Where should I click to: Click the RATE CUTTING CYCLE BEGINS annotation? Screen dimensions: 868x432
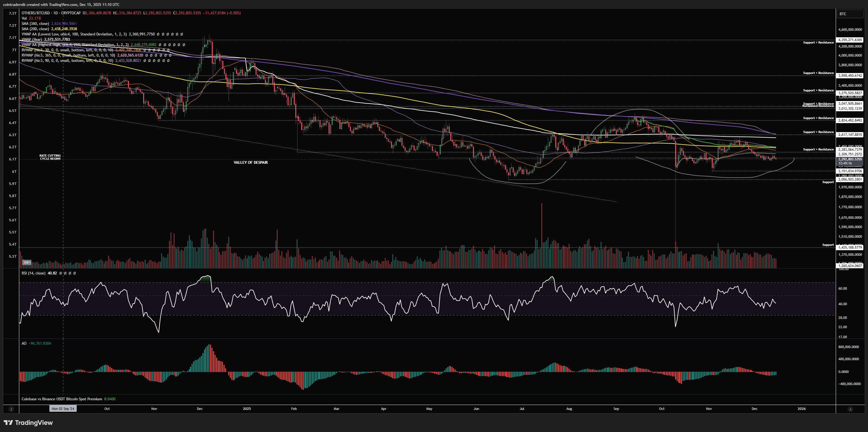coord(50,157)
